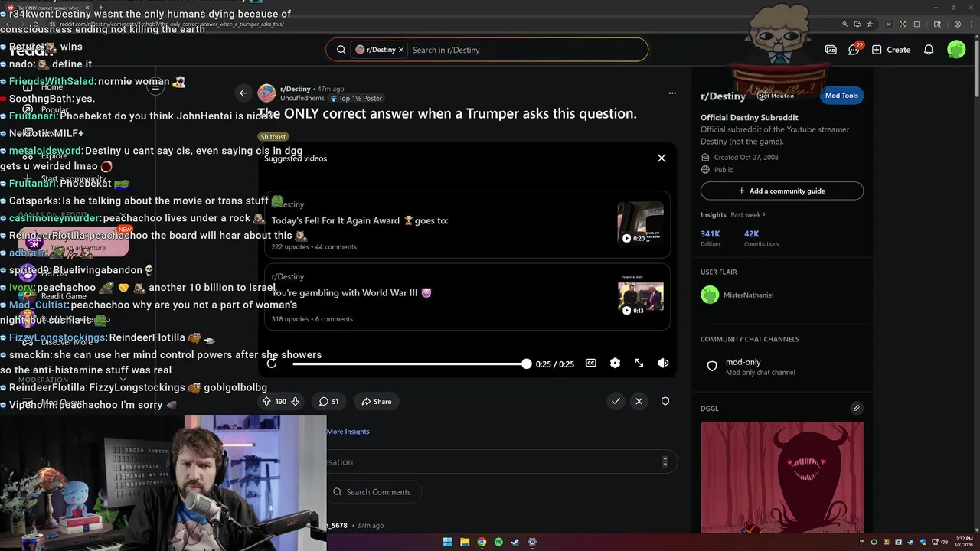Open Mod Tools for r/Destiny
This screenshot has width=980, height=551.
coord(841,96)
